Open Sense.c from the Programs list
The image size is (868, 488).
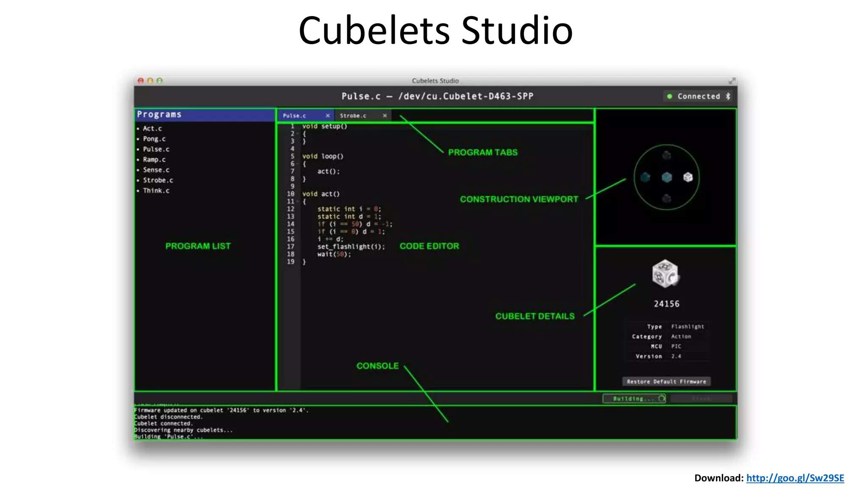(x=156, y=170)
